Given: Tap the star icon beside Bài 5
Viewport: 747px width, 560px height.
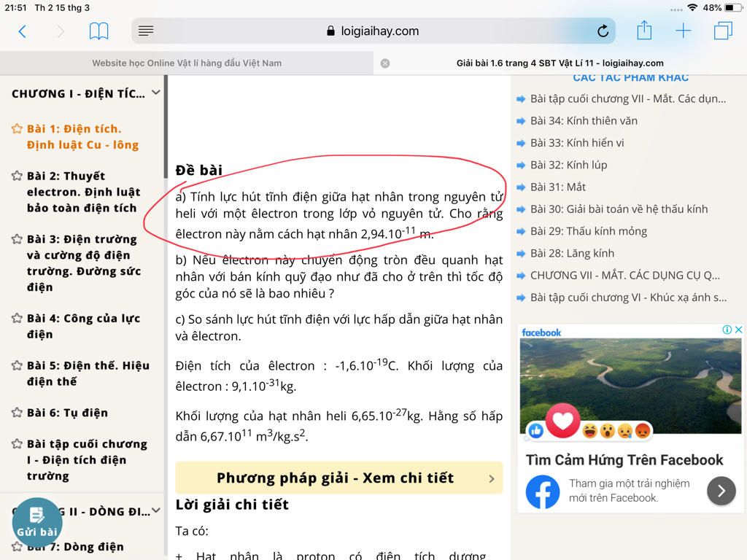Looking at the screenshot, I should point(17,365).
